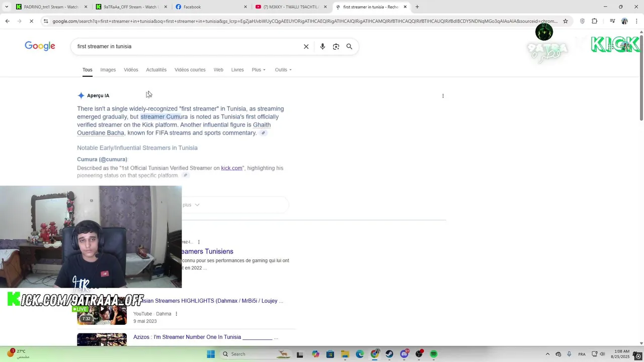The width and height of the screenshot is (644, 362).
Task: Expand the Outils search tools
Action: click(x=283, y=70)
